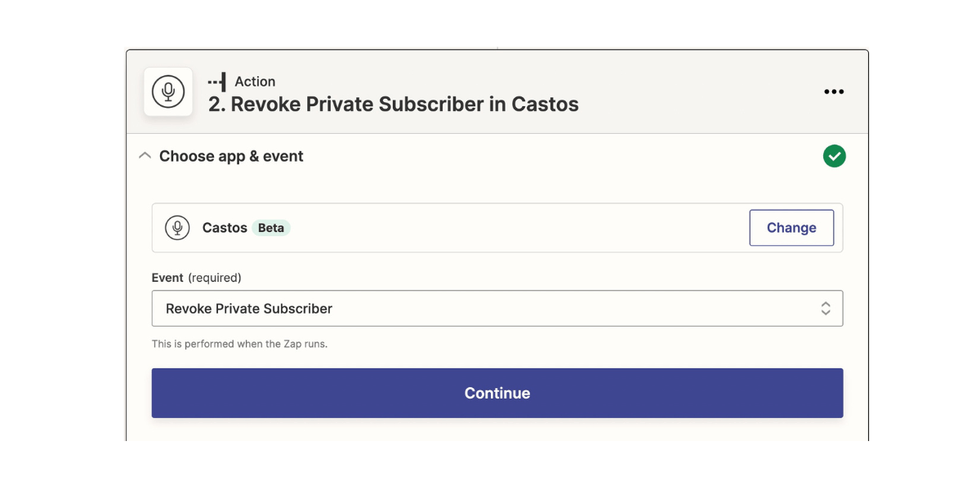Open the three-dot step options menu
980x490 pixels.
click(834, 91)
